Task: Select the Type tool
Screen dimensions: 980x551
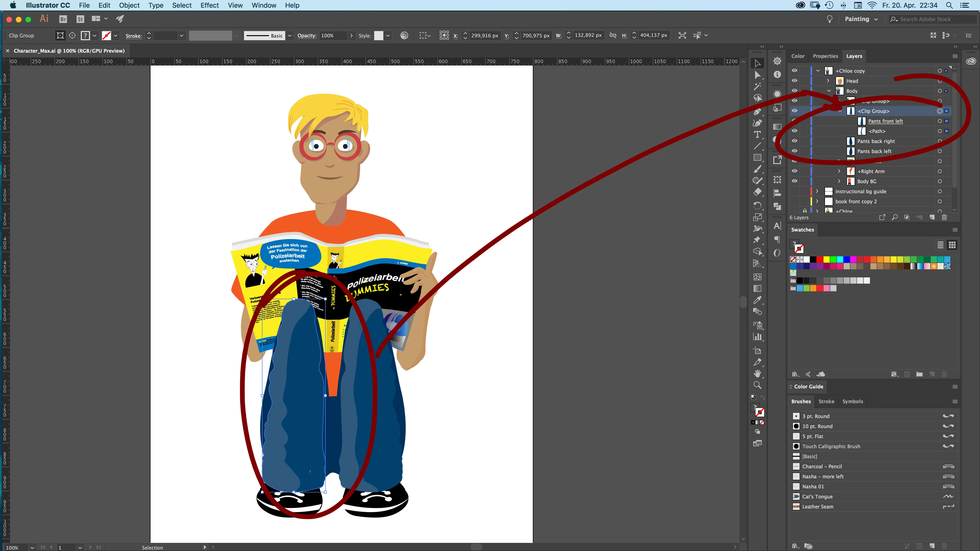Action: click(757, 135)
